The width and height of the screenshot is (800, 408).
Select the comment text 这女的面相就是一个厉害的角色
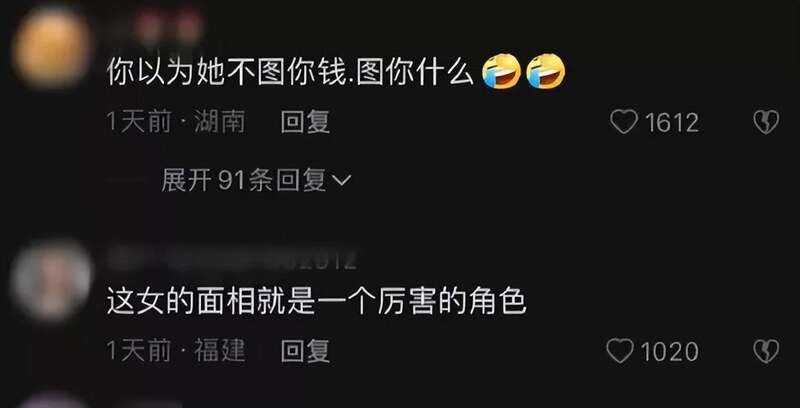coord(316,302)
